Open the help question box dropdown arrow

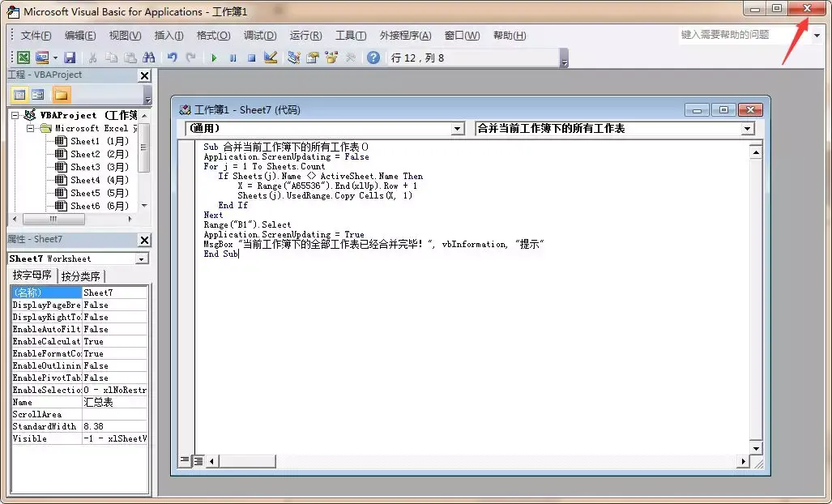tap(817, 36)
